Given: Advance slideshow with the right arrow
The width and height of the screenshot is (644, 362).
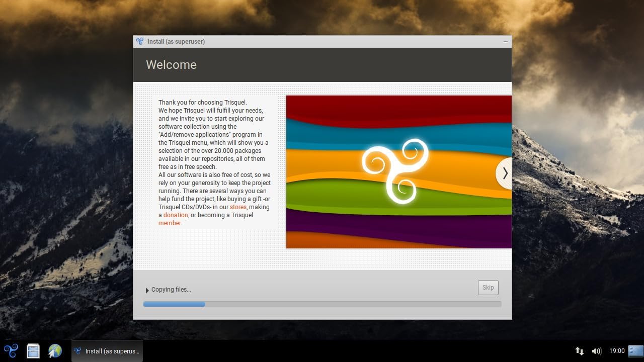Looking at the screenshot, I should (504, 173).
